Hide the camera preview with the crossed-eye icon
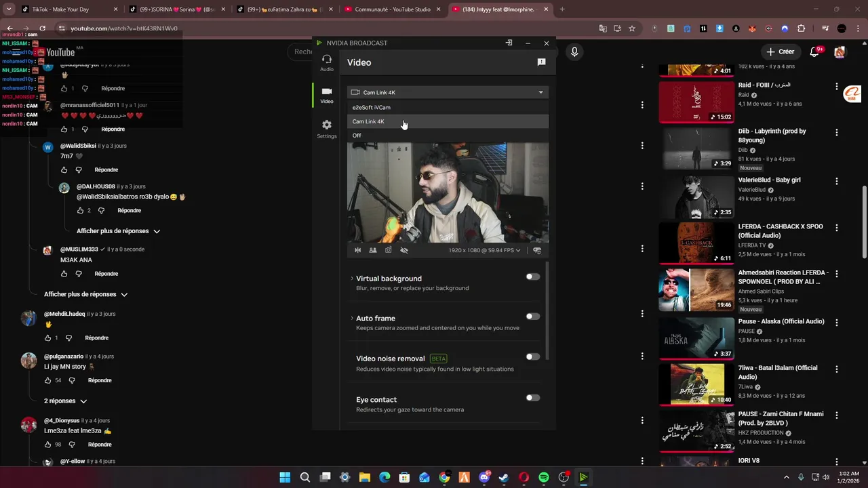Image resolution: width=868 pixels, height=488 pixels. (404, 250)
